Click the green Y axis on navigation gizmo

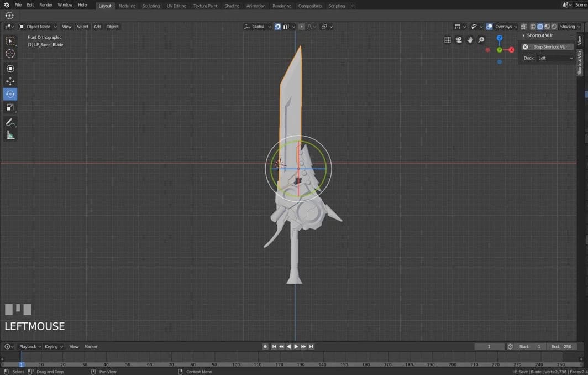(x=500, y=50)
